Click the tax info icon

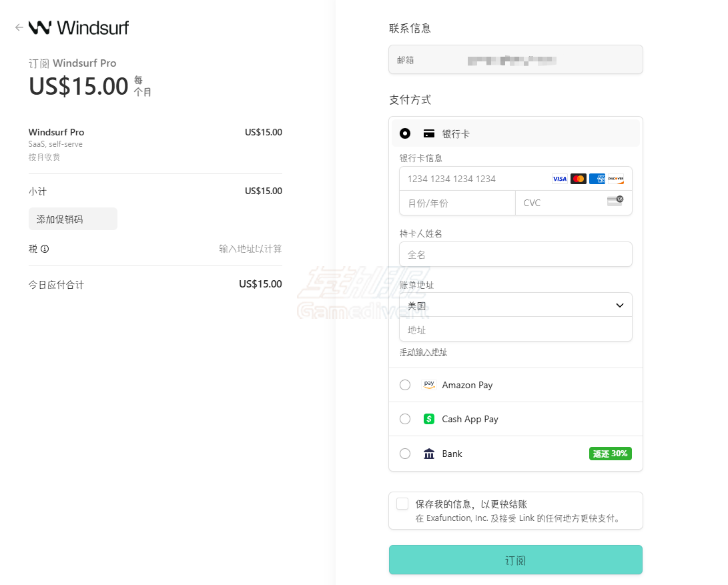pos(45,249)
